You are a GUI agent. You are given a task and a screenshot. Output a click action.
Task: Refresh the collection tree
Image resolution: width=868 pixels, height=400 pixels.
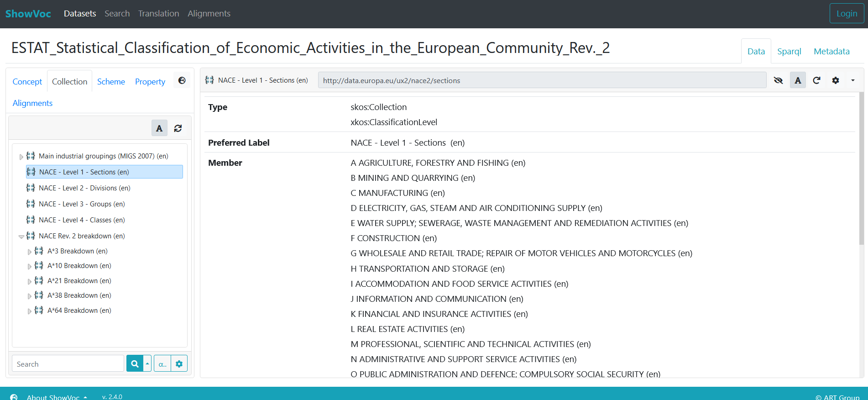coord(178,128)
